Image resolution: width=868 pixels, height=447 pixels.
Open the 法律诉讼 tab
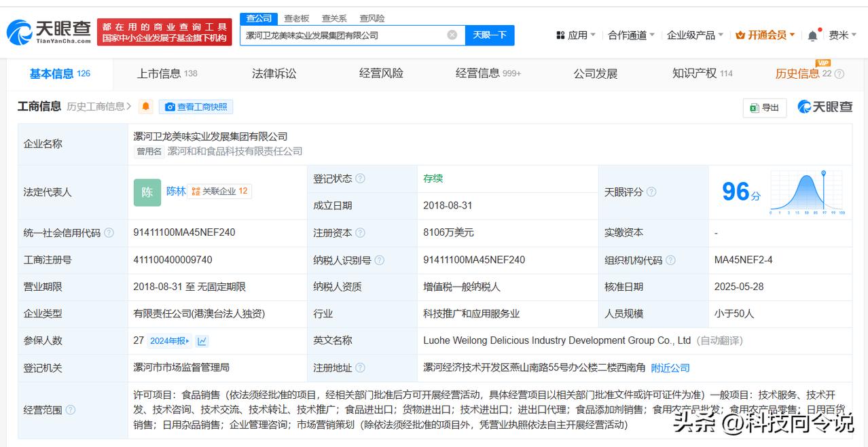point(274,73)
